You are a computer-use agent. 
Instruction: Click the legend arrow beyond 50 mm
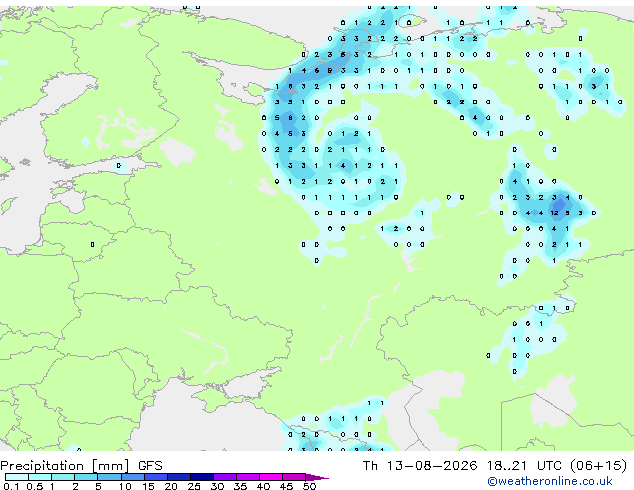[317, 477]
